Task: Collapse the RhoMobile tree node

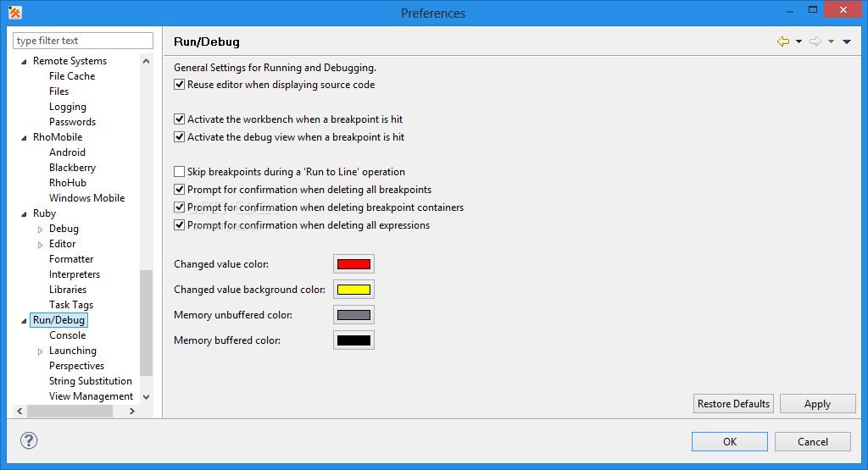Action: [24, 138]
